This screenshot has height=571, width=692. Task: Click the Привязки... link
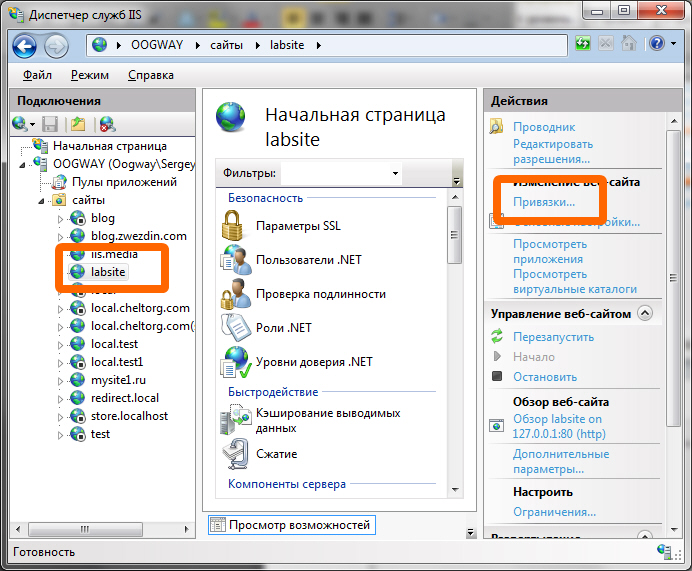(543, 202)
